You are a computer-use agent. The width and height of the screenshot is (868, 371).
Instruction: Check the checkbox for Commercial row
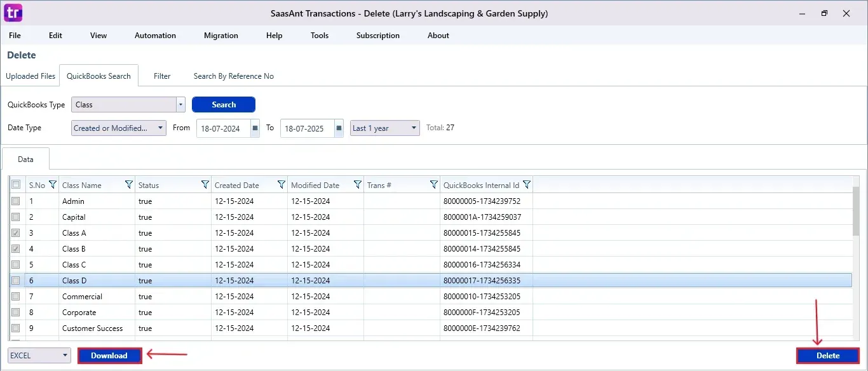[16, 296]
